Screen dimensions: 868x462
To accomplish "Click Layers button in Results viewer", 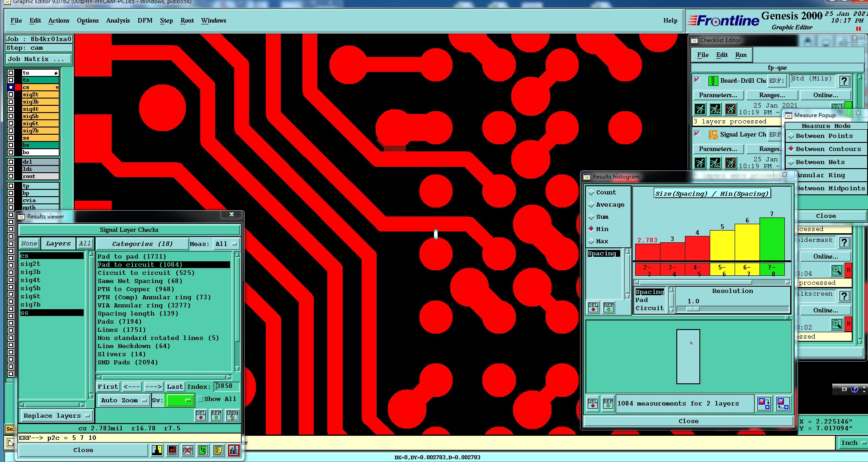I will click(58, 244).
